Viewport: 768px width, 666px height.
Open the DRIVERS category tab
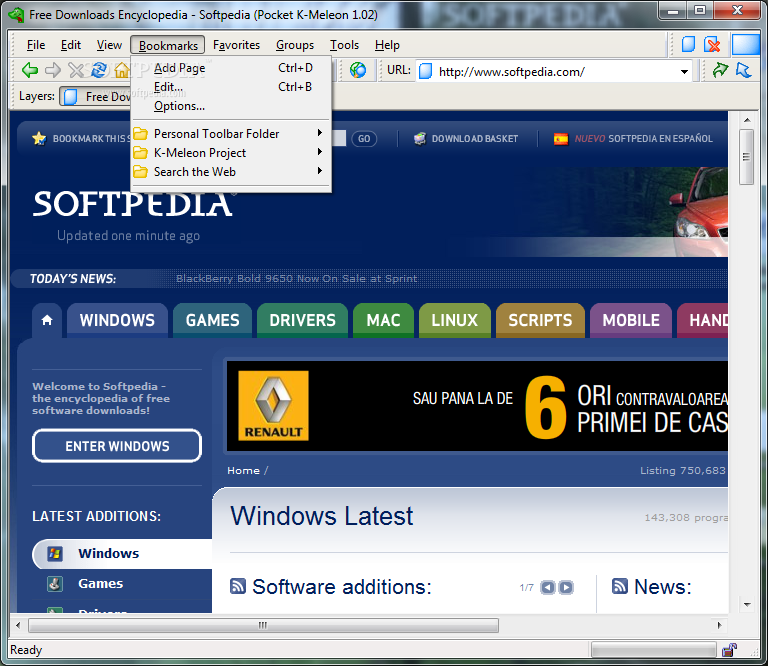(x=302, y=320)
